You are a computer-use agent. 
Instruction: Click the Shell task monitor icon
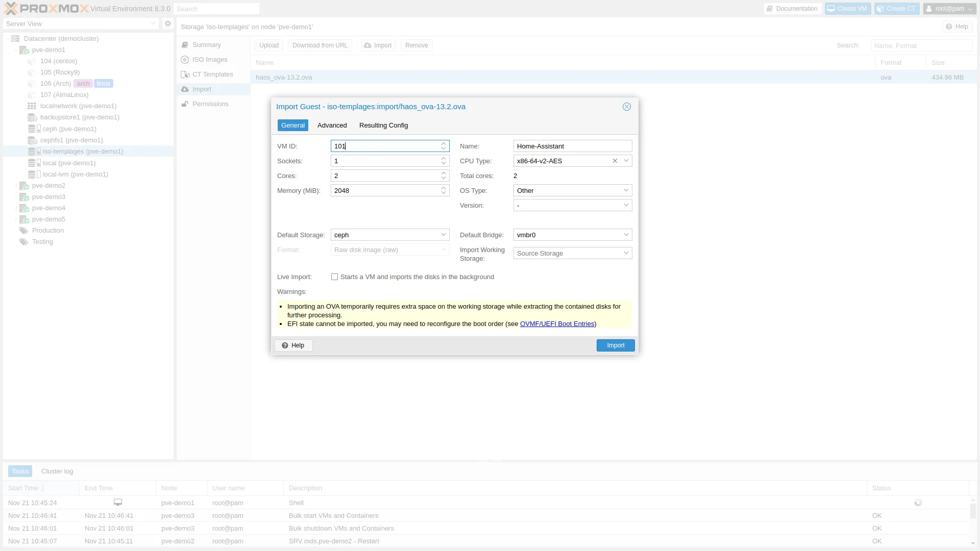(118, 503)
